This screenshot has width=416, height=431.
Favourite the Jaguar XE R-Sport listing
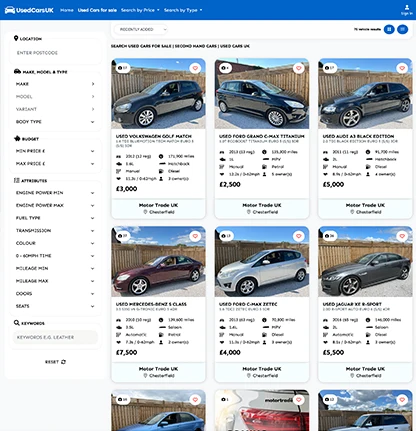point(402,236)
